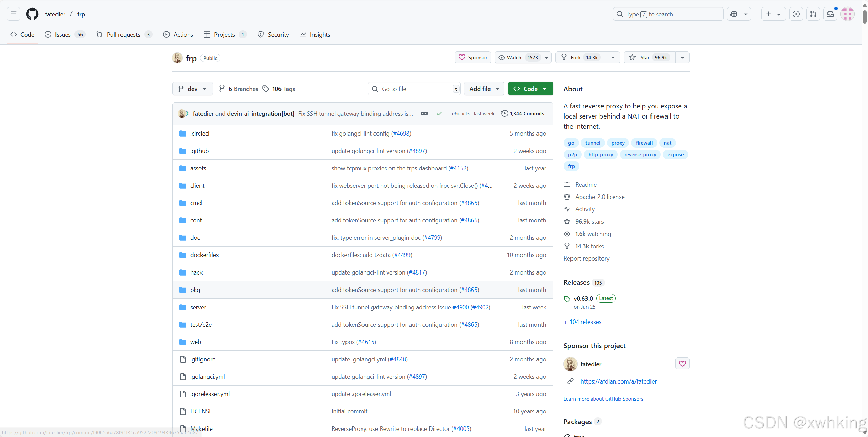The width and height of the screenshot is (868, 437).
Task: Switch to the Code tab
Action: [22, 34]
